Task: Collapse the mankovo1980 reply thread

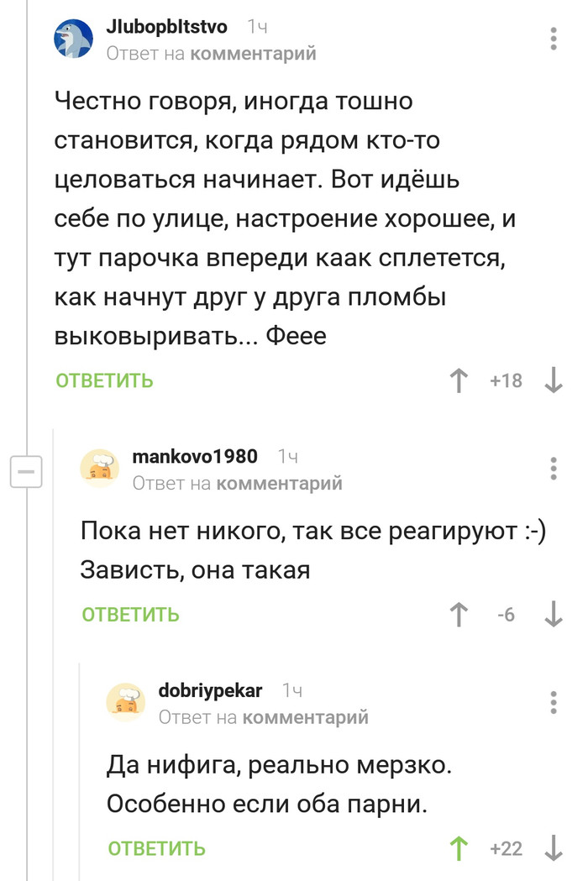Action: (x=25, y=472)
